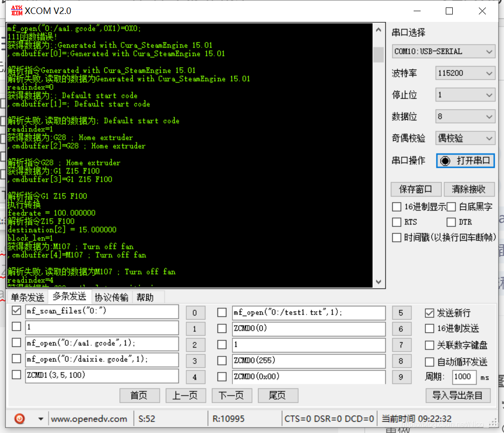The image size is (504, 433).
Task: Click the period 1000 ms input field
Action: (464, 377)
